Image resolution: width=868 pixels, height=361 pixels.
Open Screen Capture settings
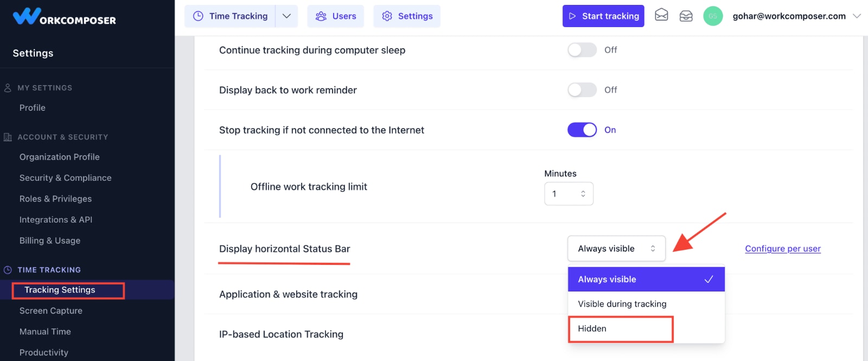pos(50,311)
